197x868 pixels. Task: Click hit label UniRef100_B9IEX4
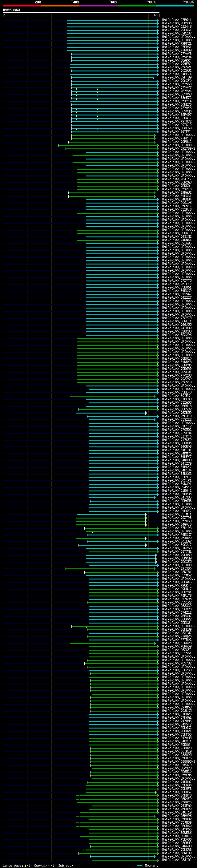[177, 396]
